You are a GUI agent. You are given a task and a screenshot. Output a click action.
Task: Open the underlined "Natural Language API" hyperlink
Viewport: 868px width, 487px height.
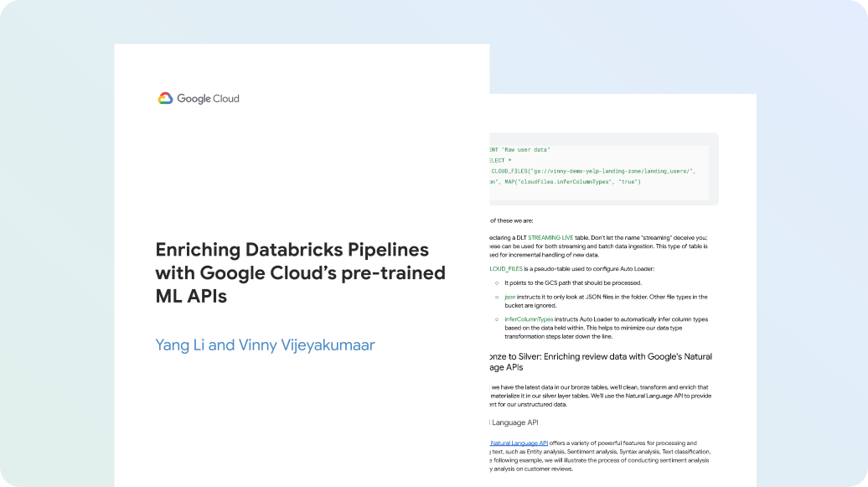pos(519,443)
